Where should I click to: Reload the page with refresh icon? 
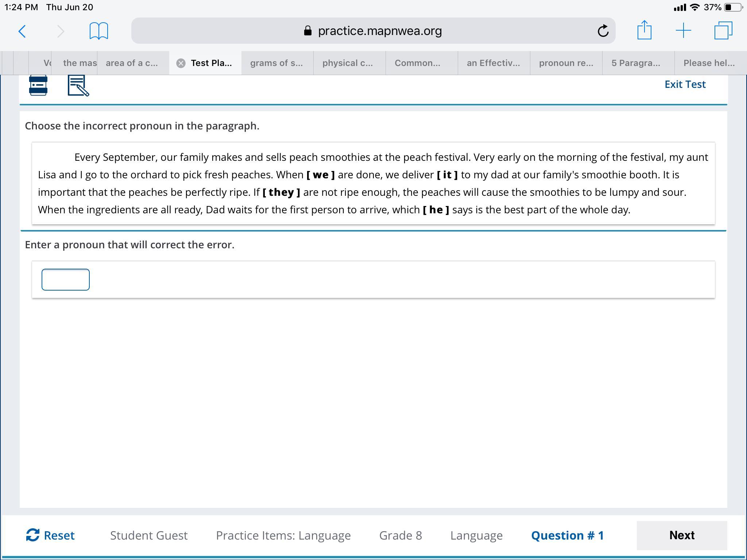point(603,31)
